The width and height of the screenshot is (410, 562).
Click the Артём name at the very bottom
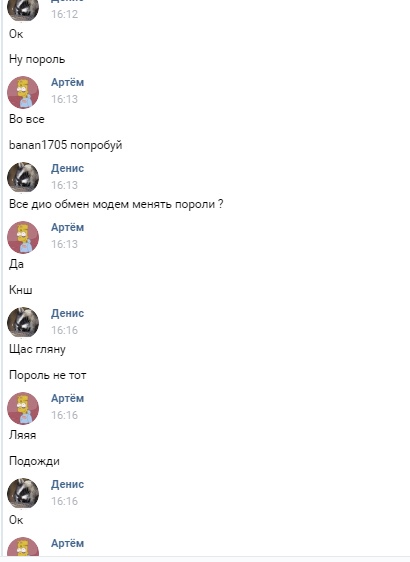pyautogui.click(x=67, y=543)
